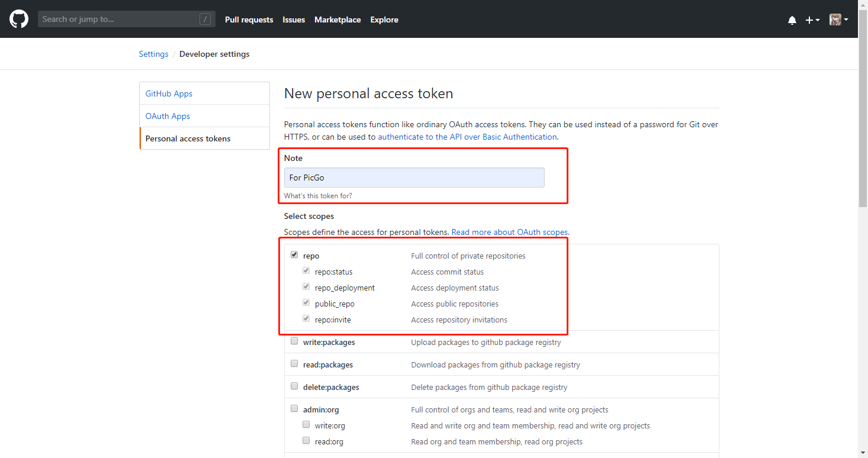Tick the delete:packages checkbox
Viewport: 868px width, 458px height.
tap(294, 386)
